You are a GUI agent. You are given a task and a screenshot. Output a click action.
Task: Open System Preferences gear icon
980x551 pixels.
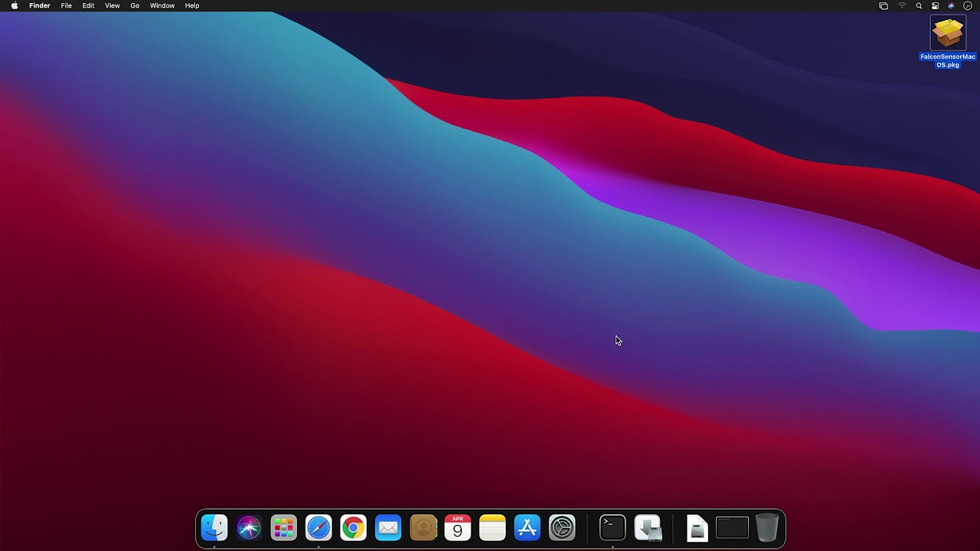pos(562,528)
